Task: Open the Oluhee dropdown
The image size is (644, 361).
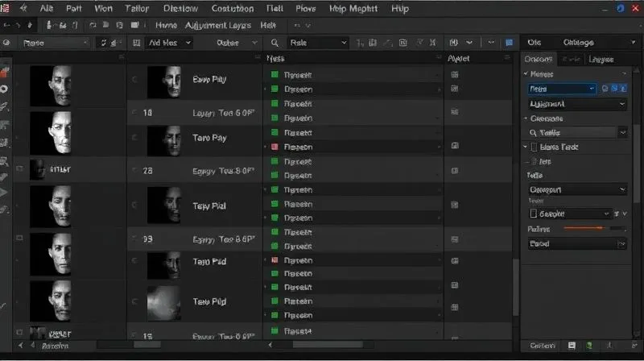Action: 236,43
